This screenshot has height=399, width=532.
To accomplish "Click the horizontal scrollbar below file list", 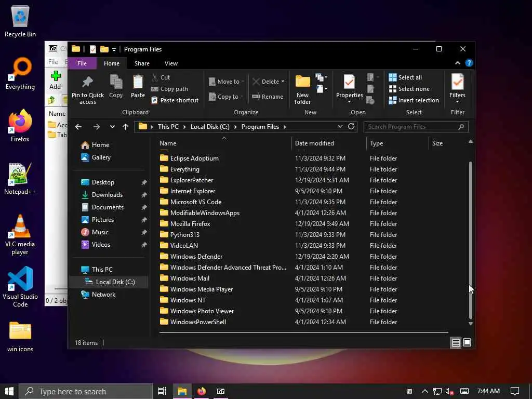I will click(303, 332).
